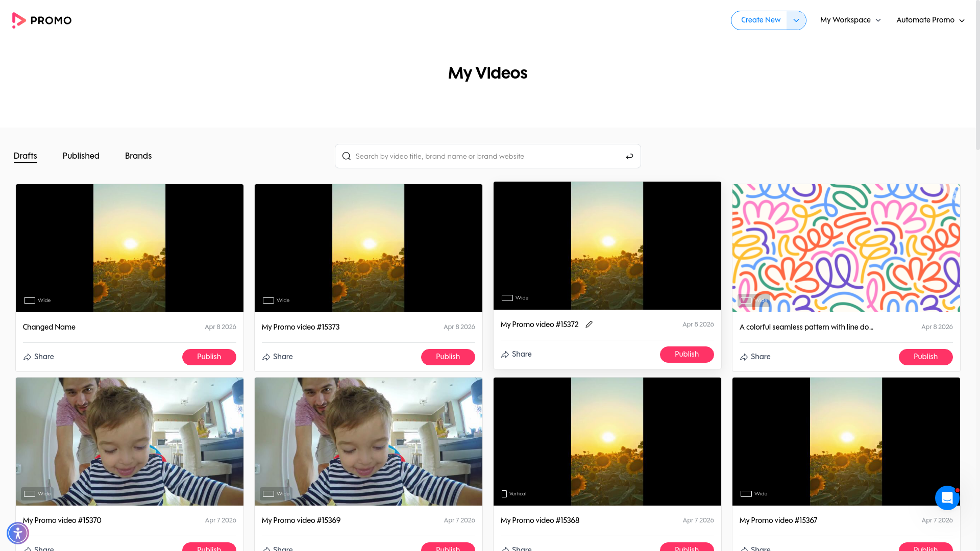980x551 pixels.
Task: Click the return arrow inside the search bar
Action: click(629, 156)
